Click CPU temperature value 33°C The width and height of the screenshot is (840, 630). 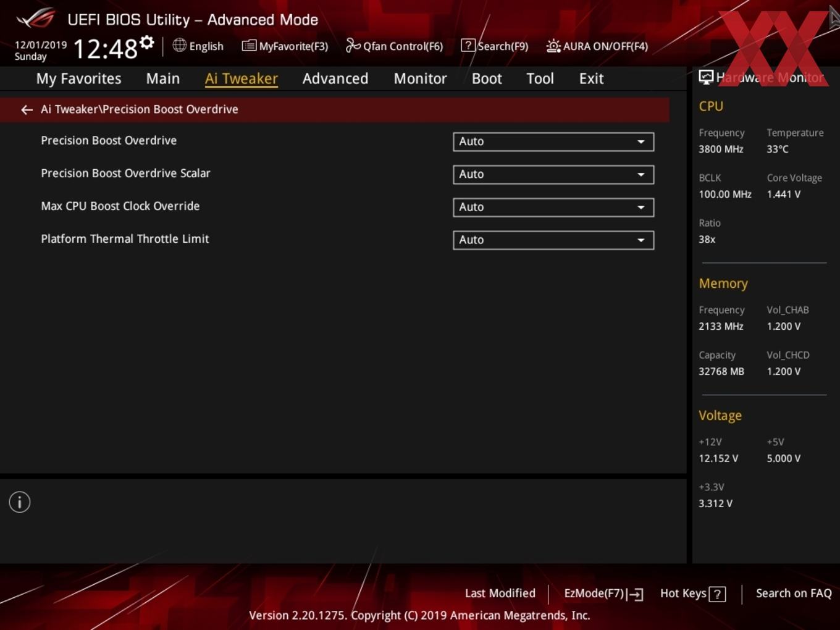click(x=778, y=149)
